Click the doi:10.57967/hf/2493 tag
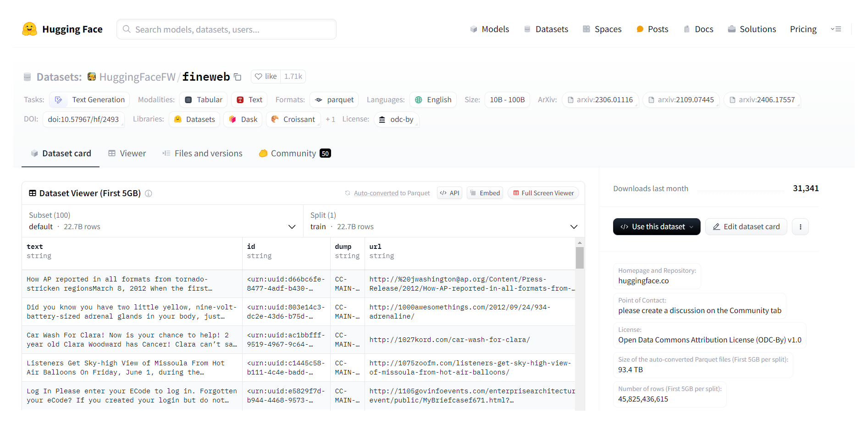Screen dimensions: 868x424 pos(83,119)
